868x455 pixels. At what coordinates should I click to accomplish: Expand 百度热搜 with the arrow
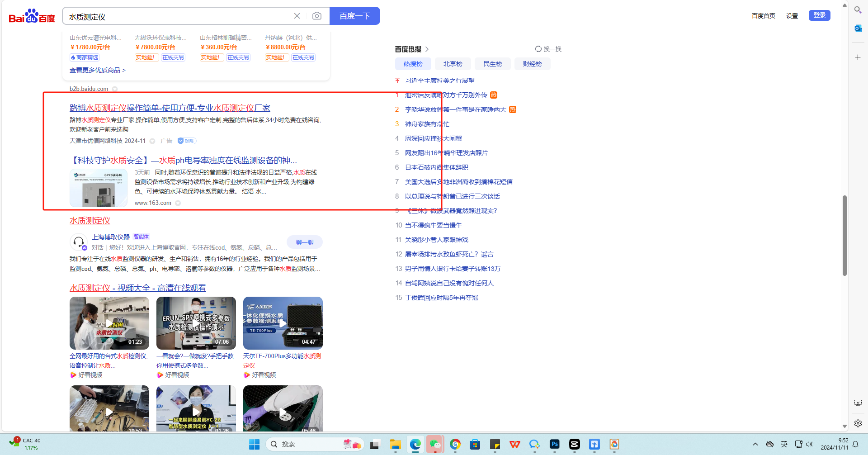[427, 49]
